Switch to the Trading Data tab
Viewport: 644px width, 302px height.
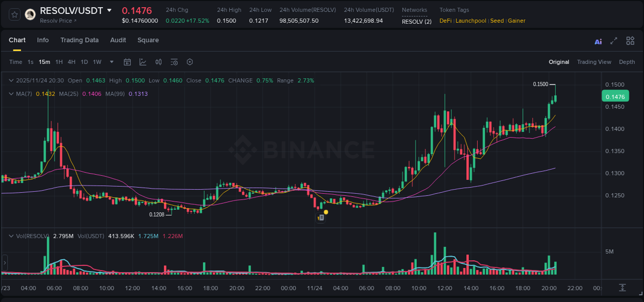pyautogui.click(x=79, y=40)
